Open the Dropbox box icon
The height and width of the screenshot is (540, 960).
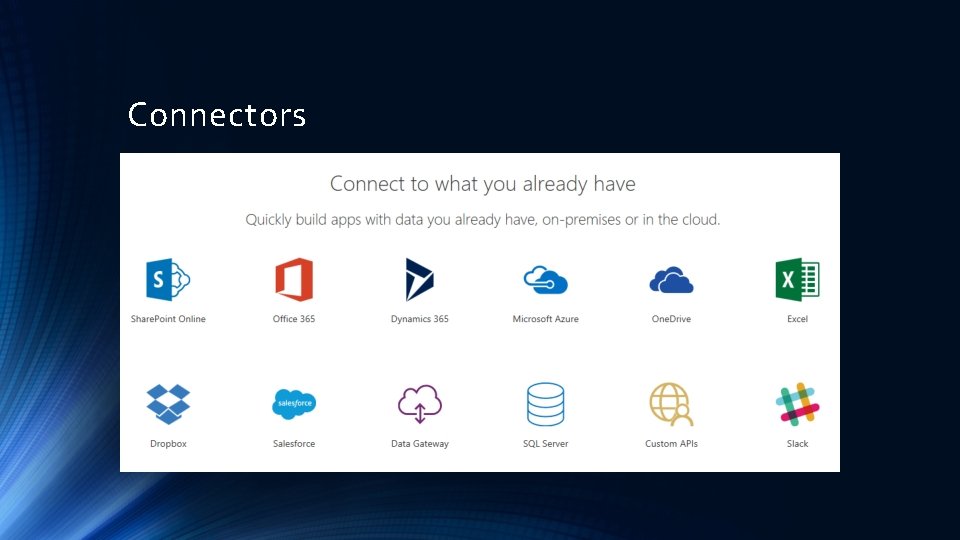pyautogui.click(x=168, y=404)
